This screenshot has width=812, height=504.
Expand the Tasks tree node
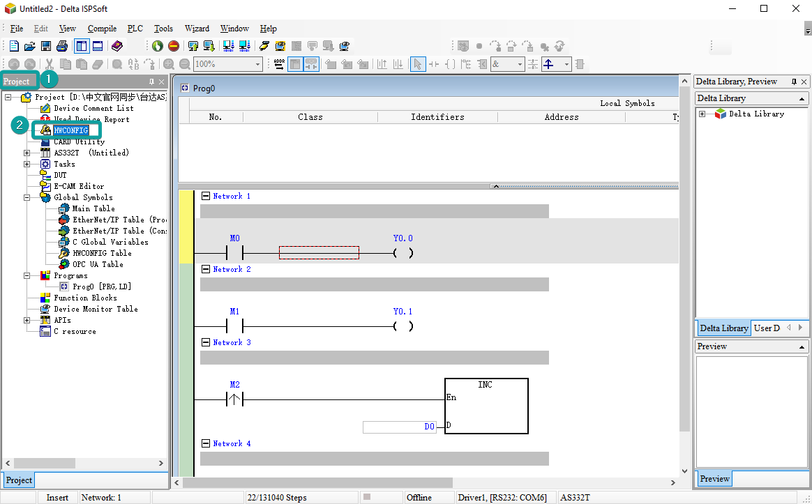[x=27, y=164]
